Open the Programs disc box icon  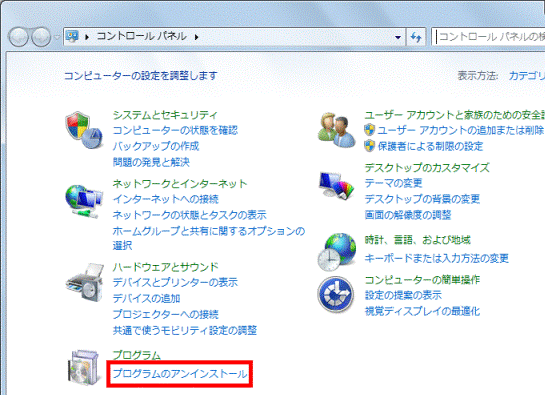[x=84, y=368]
